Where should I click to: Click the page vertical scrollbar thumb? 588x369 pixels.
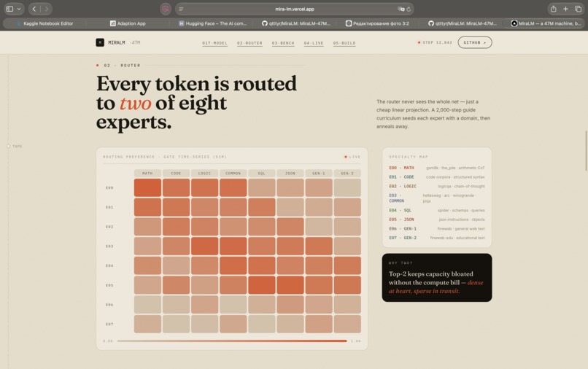point(586,150)
